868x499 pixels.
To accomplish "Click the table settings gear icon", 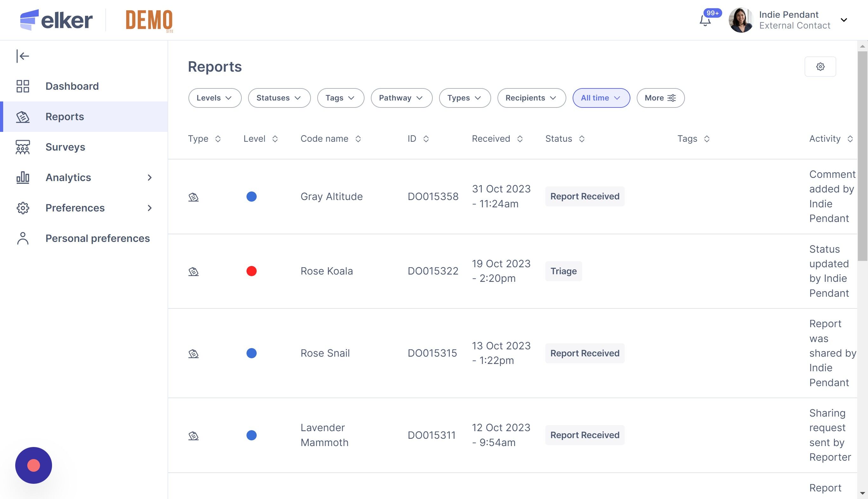I will [820, 67].
